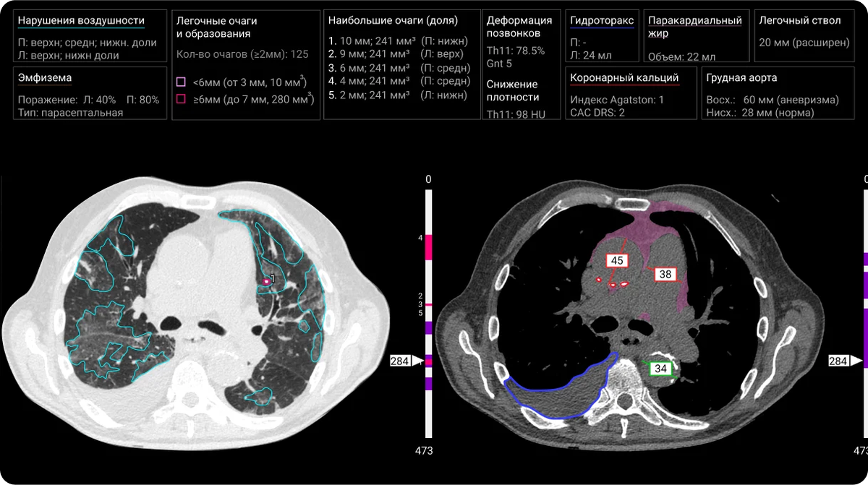Image resolution: width=868 pixels, height=485 pixels.
Task: Open the Нарушения воздушности heading
Action: point(81,21)
